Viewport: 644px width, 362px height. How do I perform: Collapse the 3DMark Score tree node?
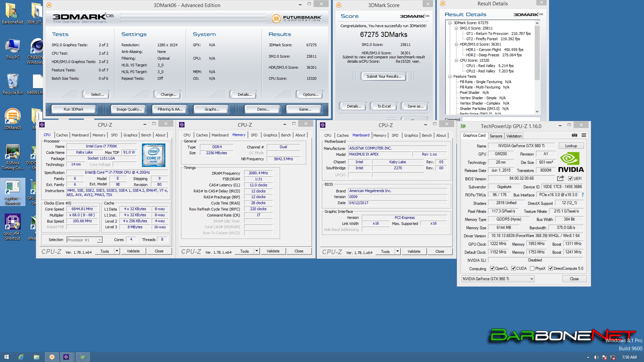tap(450, 23)
